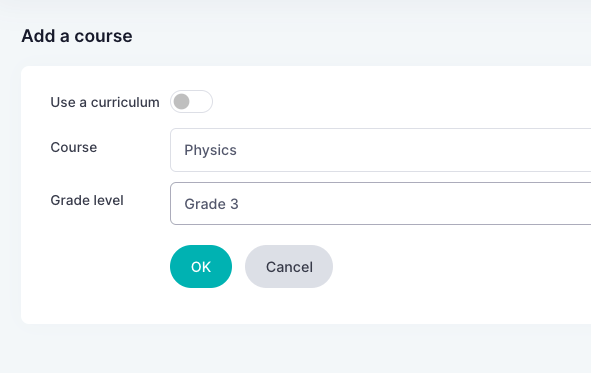Click the "Grade level" field label

coord(87,200)
